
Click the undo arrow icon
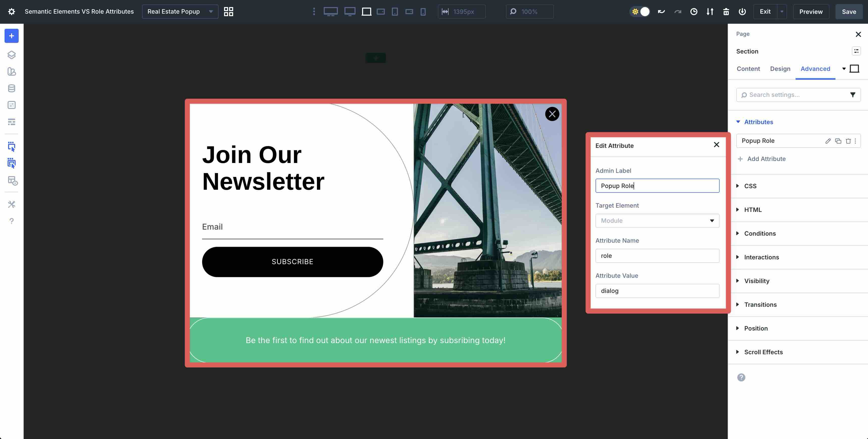click(x=661, y=11)
